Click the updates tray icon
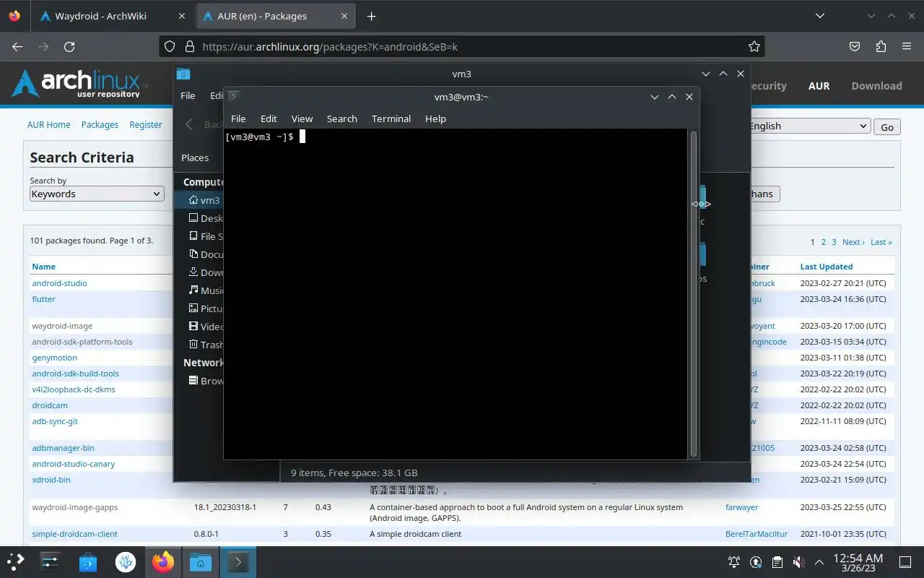Viewport: 924px width, 578px height. [756, 561]
